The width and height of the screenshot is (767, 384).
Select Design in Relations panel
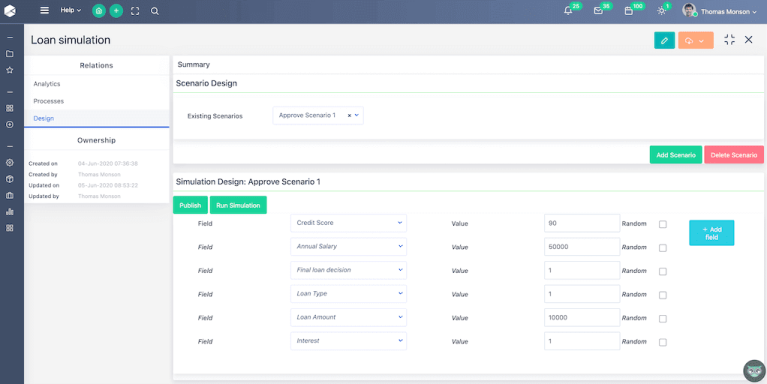[x=44, y=118]
